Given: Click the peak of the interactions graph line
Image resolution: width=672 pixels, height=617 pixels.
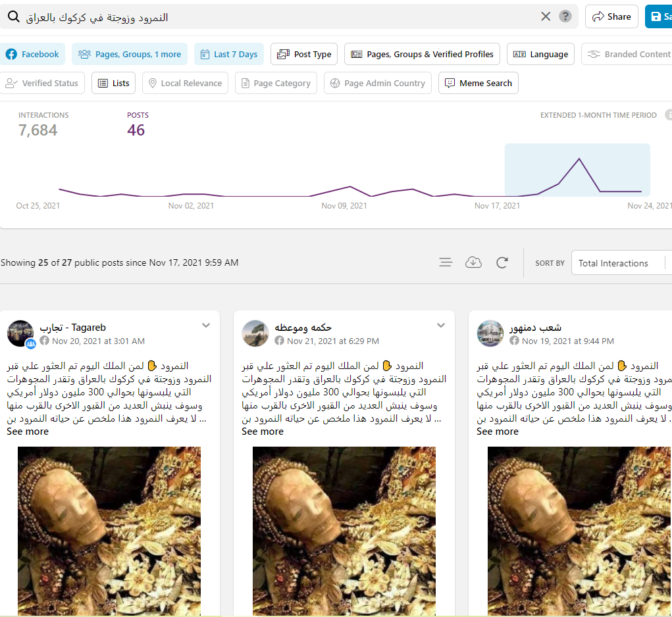Looking at the screenshot, I should [x=579, y=159].
